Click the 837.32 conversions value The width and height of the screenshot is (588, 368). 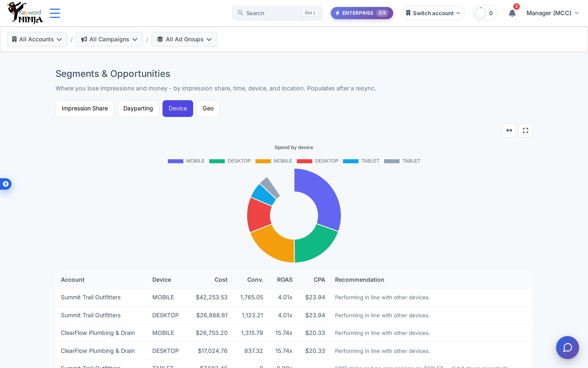254,351
